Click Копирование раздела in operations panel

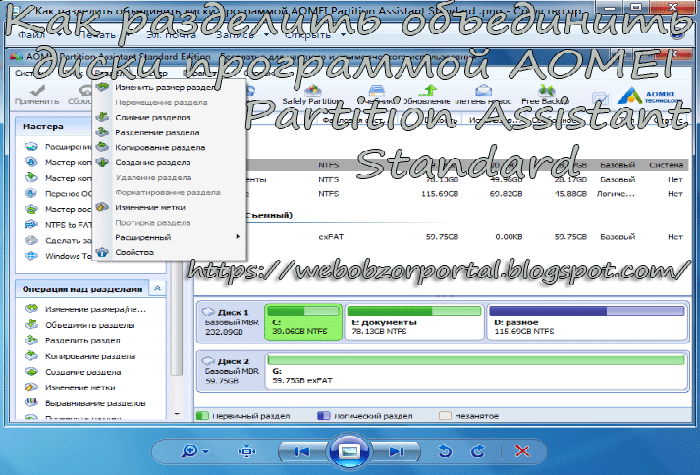(x=90, y=356)
